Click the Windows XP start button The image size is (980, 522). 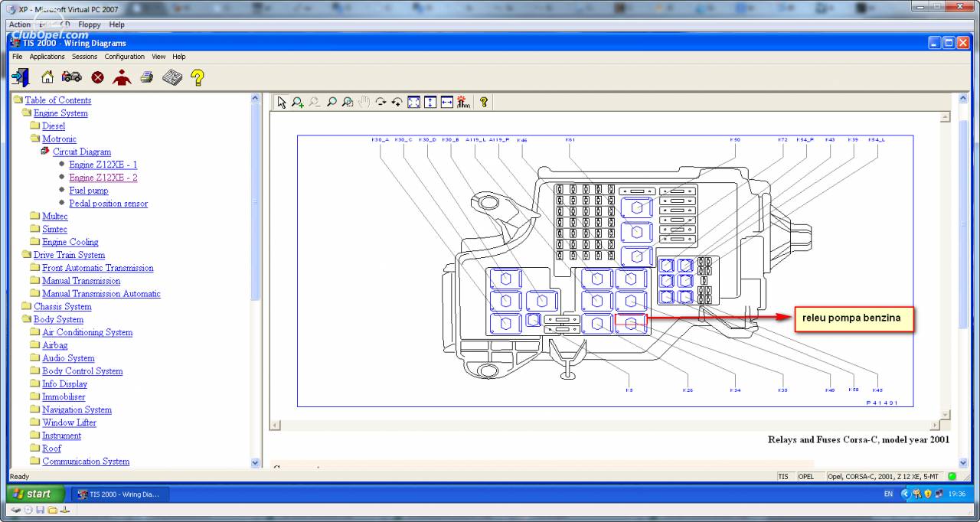[x=35, y=494]
